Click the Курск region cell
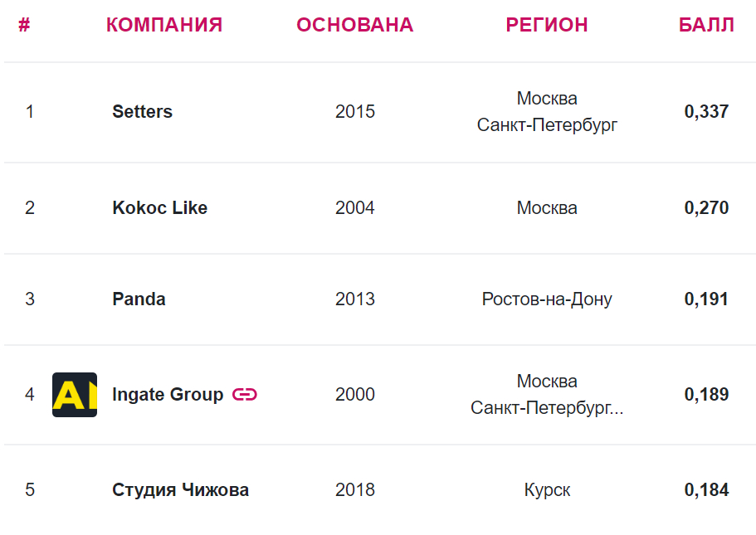The image size is (756, 535). pyautogui.click(x=547, y=490)
